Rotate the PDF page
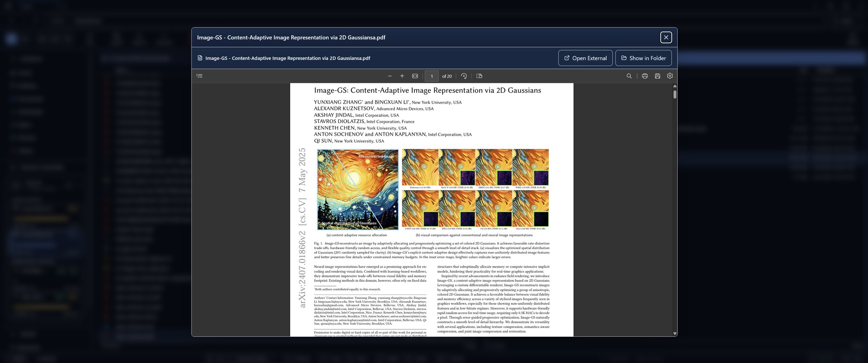The width and height of the screenshot is (868, 363). tap(464, 76)
